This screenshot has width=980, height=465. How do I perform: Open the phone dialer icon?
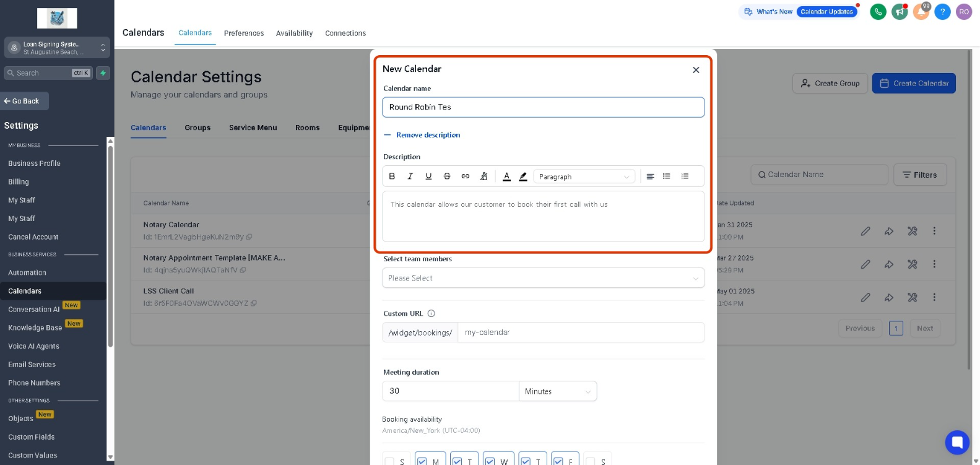878,12
